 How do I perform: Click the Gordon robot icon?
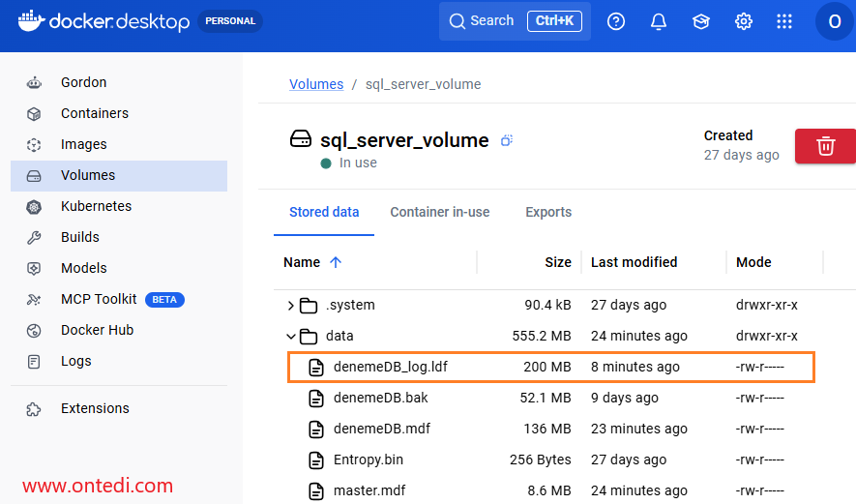(34, 83)
